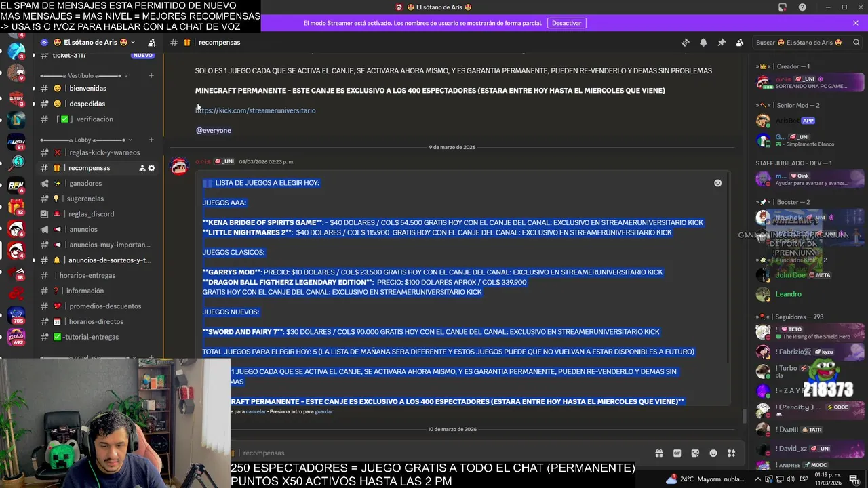
Task: Open the Rush server icon with 81 badge
Action: (x=16, y=142)
